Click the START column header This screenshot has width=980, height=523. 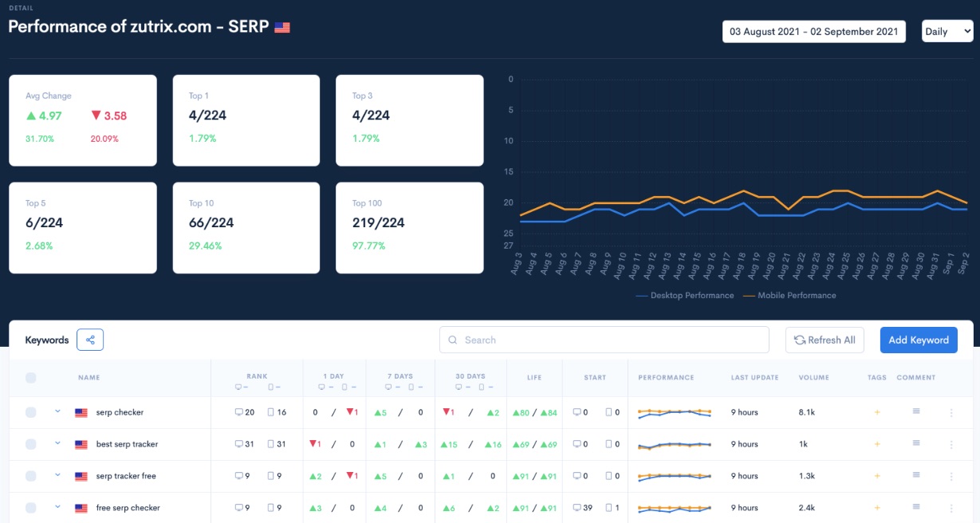pos(595,378)
